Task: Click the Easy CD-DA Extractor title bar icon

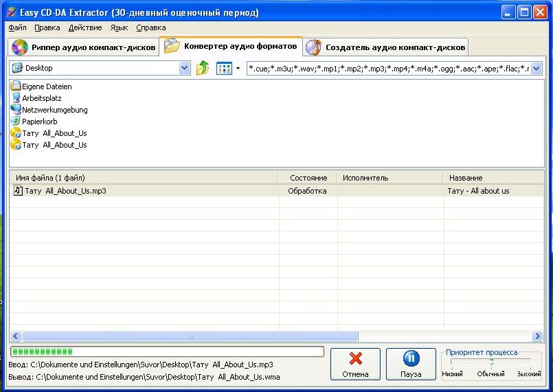Action: click(12, 12)
